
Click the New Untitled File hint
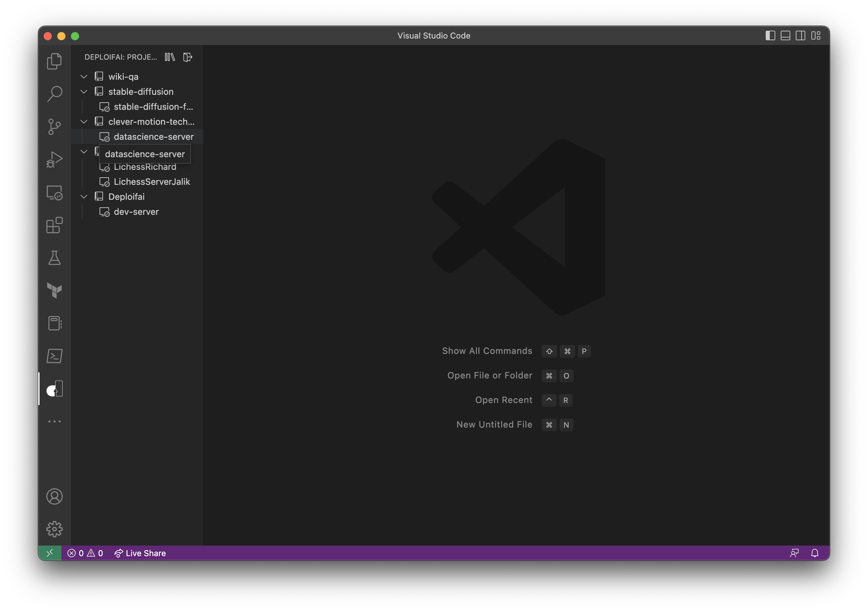tap(494, 424)
